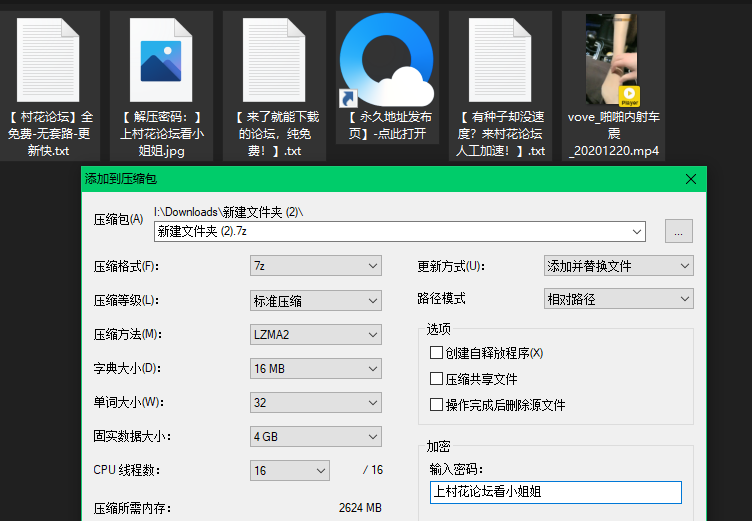Screen dimensions: 752x521
Task: Open the CPU 线程数 dropdown
Action: pos(290,470)
